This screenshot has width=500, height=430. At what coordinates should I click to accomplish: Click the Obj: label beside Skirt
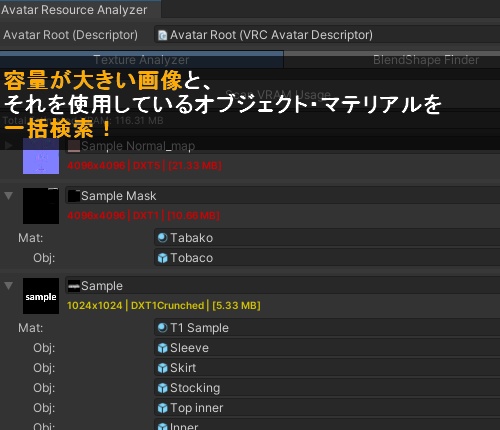click(x=44, y=368)
